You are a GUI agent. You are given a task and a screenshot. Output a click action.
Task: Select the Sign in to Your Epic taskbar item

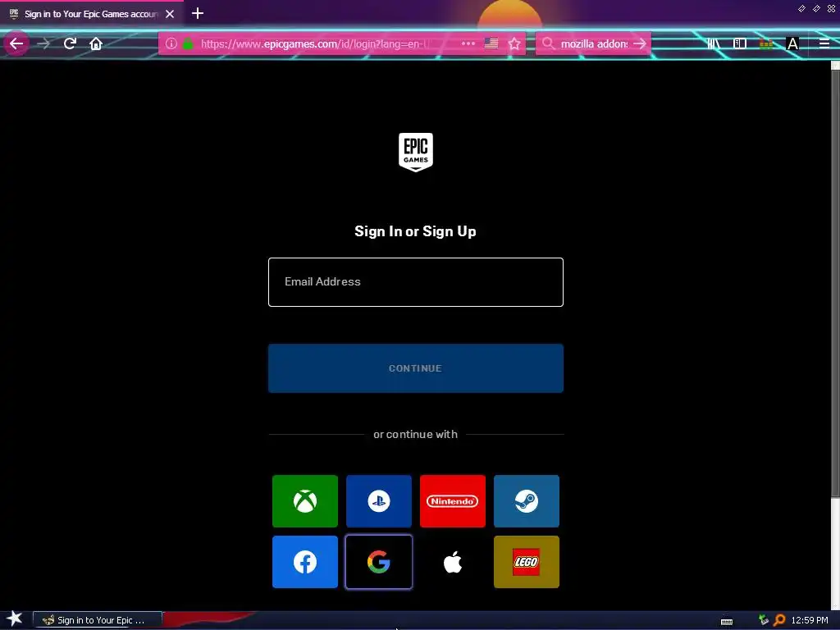pyautogui.click(x=98, y=620)
